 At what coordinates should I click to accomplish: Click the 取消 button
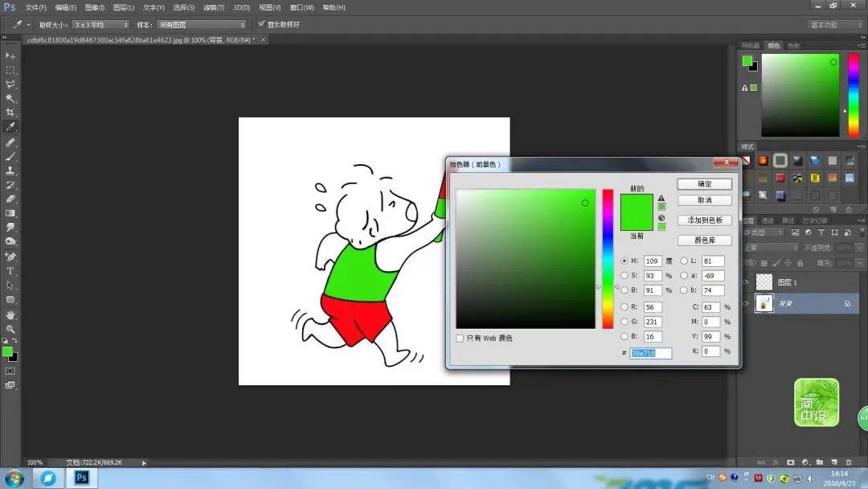tap(705, 200)
